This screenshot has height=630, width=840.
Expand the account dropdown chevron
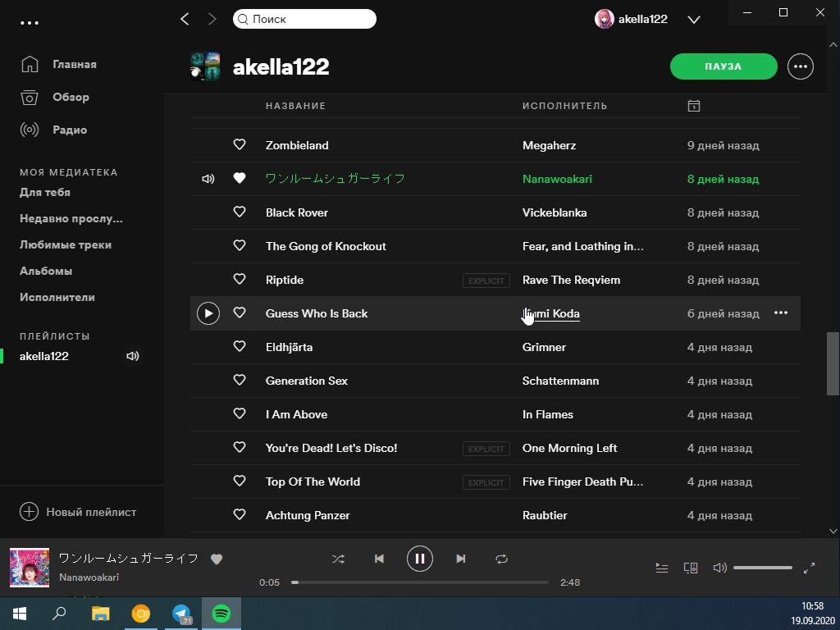pos(694,20)
